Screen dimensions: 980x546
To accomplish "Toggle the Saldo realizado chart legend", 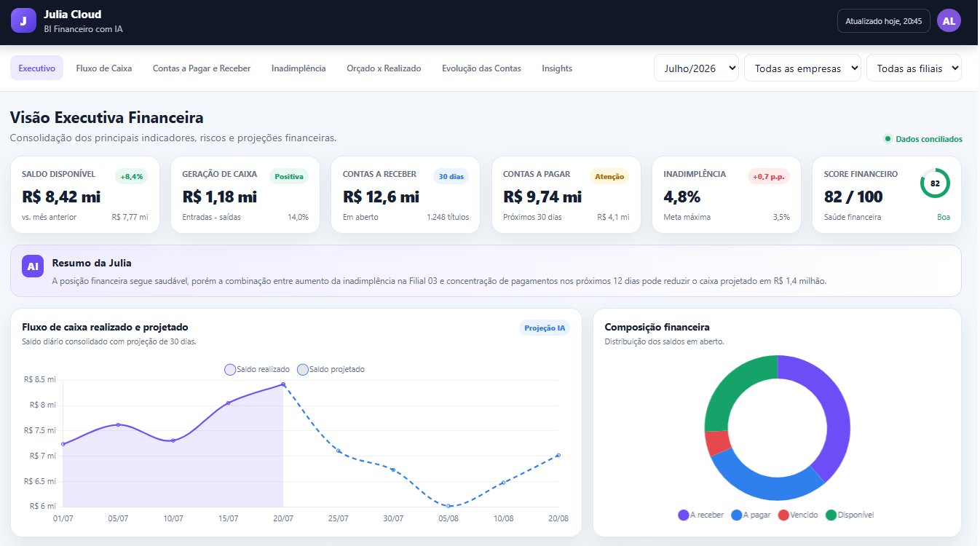I will [258, 370].
